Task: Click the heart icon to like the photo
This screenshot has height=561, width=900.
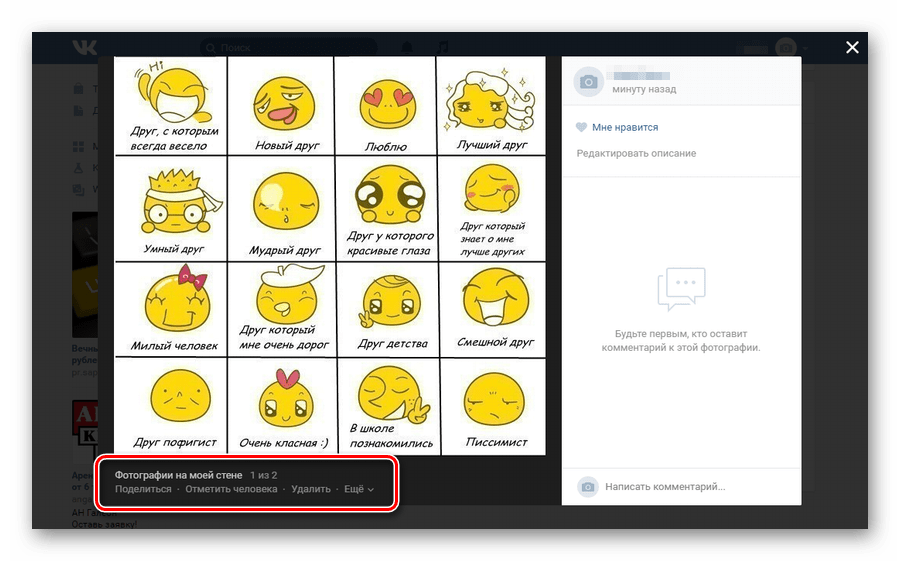Action: click(581, 128)
